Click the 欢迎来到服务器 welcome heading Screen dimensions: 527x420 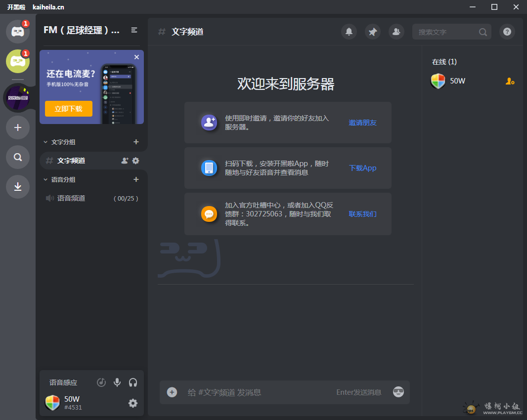point(286,84)
